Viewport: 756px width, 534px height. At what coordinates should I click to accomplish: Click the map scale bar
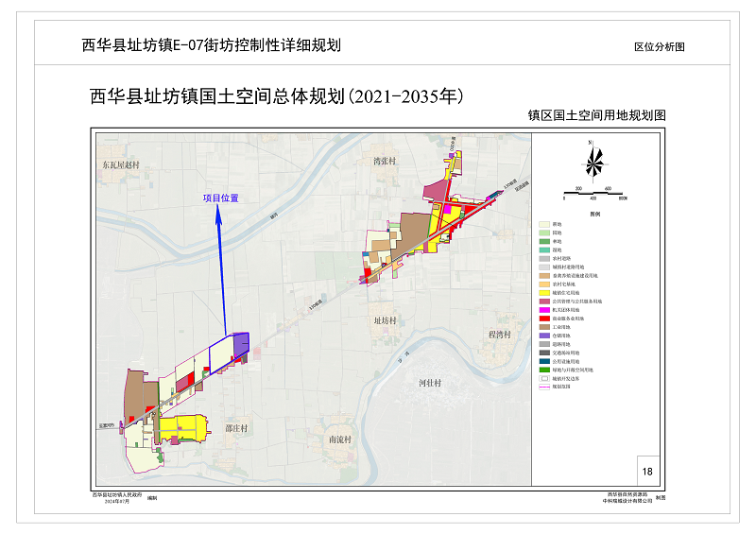[x=593, y=195]
